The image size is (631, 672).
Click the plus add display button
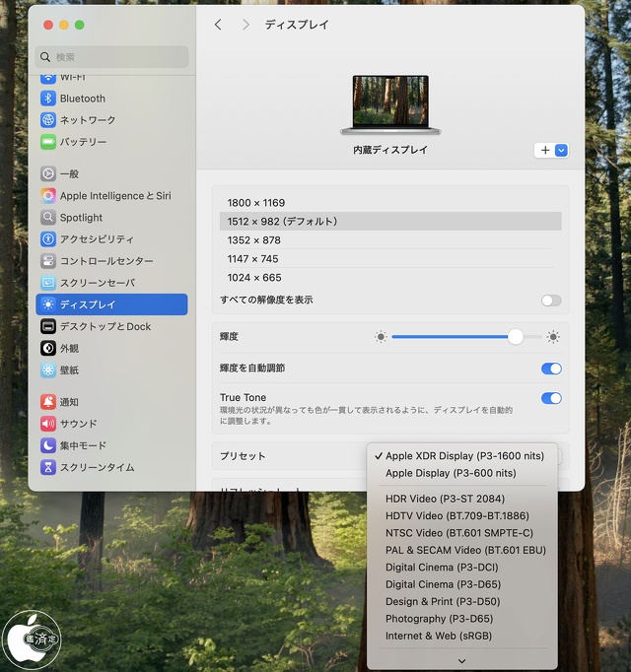click(x=545, y=151)
